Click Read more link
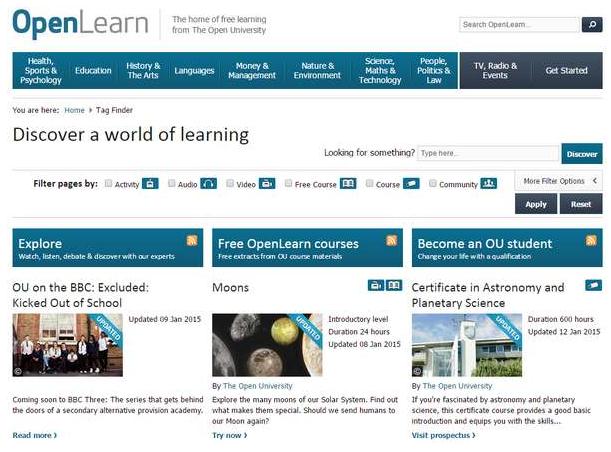Screen dimensions: 611x452 [35, 435]
